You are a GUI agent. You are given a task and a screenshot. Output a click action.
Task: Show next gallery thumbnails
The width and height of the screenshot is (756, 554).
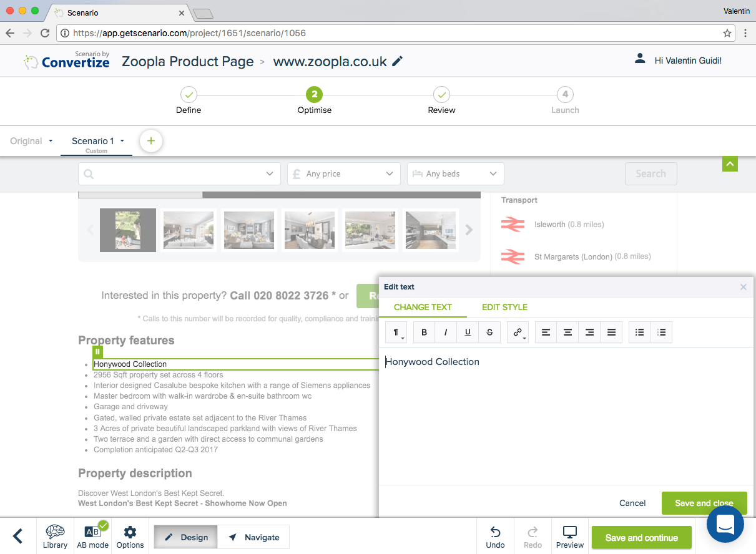point(469,230)
